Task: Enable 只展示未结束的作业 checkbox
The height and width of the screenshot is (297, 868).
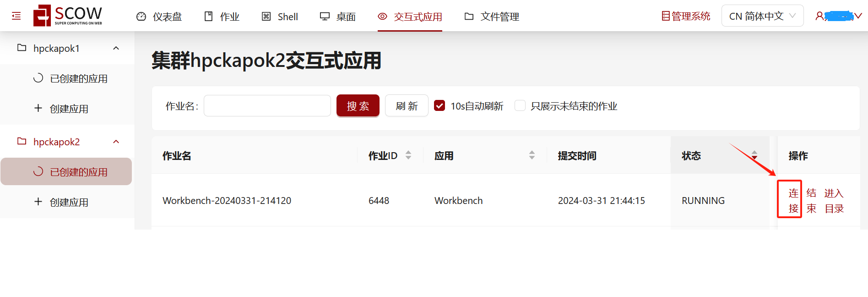Action: pyautogui.click(x=520, y=106)
